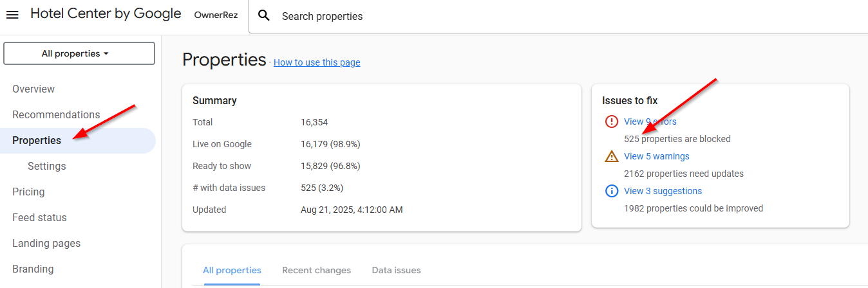Click the How to use this page link

[x=317, y=62]
